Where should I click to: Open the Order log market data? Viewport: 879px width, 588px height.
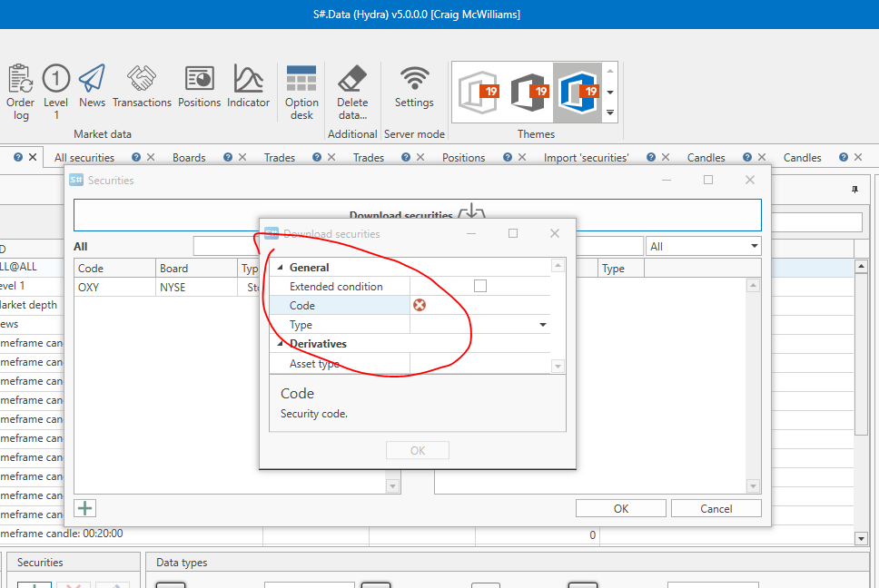[x=20, y=93]
